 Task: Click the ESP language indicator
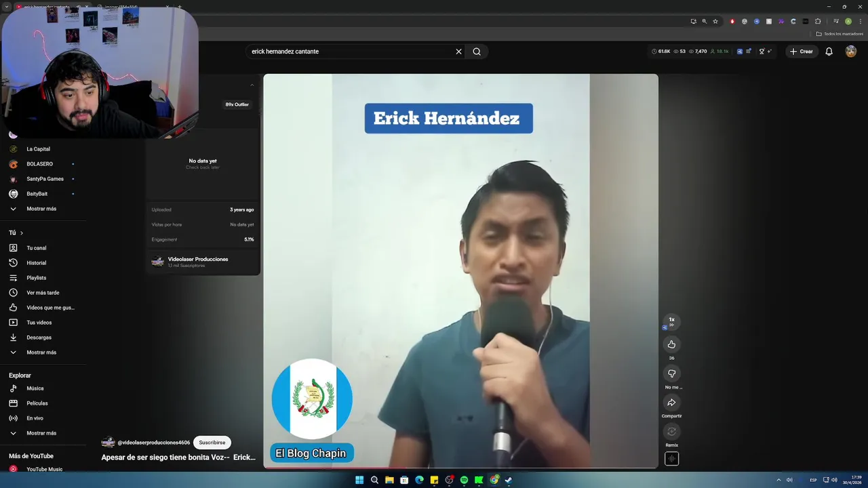tap(813, 480)
